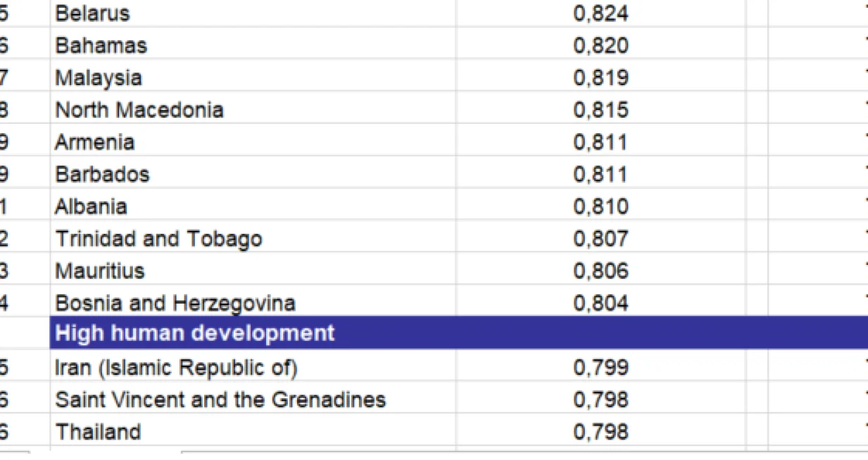This screenshot has height=460, width=868.
Task: Select the Armenia cell
Action: point(95,142)
